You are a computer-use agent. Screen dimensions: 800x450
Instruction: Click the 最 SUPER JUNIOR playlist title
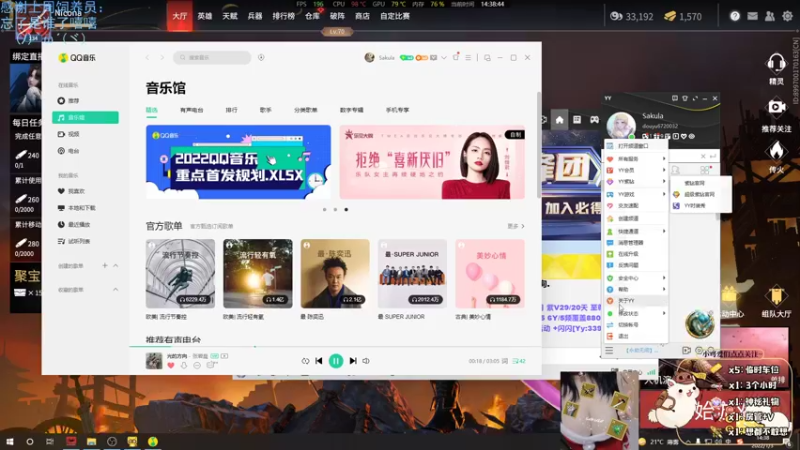point(402,317)
